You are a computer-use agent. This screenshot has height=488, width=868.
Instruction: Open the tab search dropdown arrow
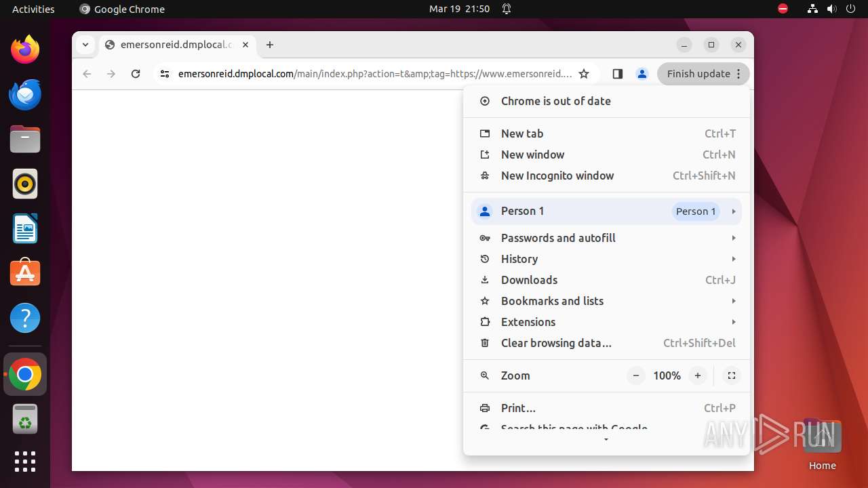[x=85, y=45]
